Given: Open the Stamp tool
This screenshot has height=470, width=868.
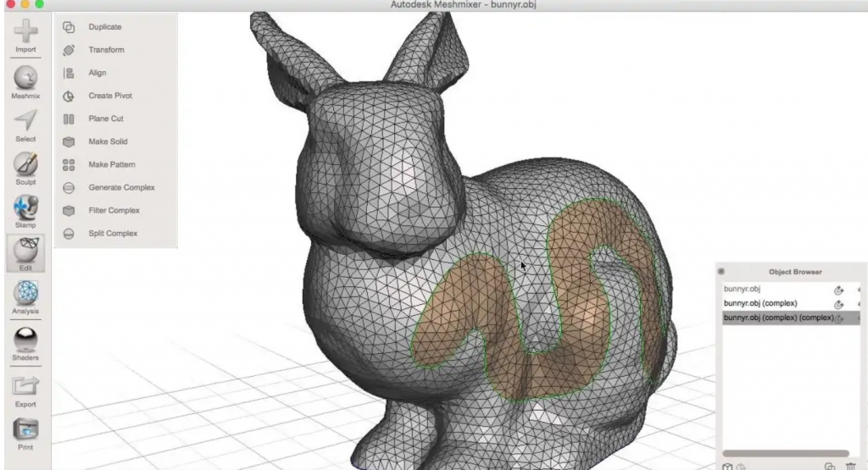Looking at the screenshot, I should click(25, 212).
